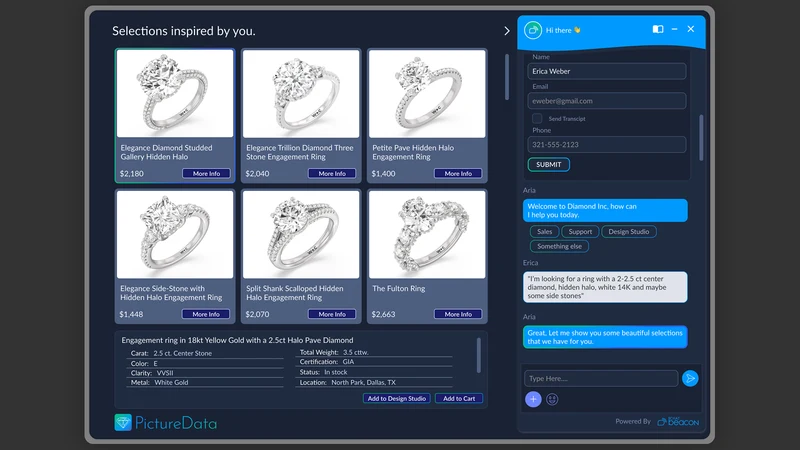
Task: Choose the Sales quick reply
Action: (x=544, y=232)
